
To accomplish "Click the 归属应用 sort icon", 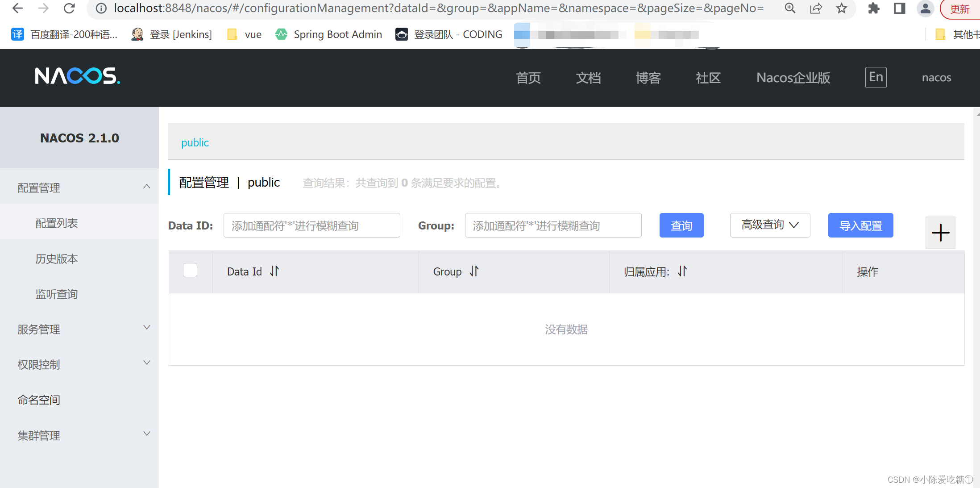I will click(681, 271).
